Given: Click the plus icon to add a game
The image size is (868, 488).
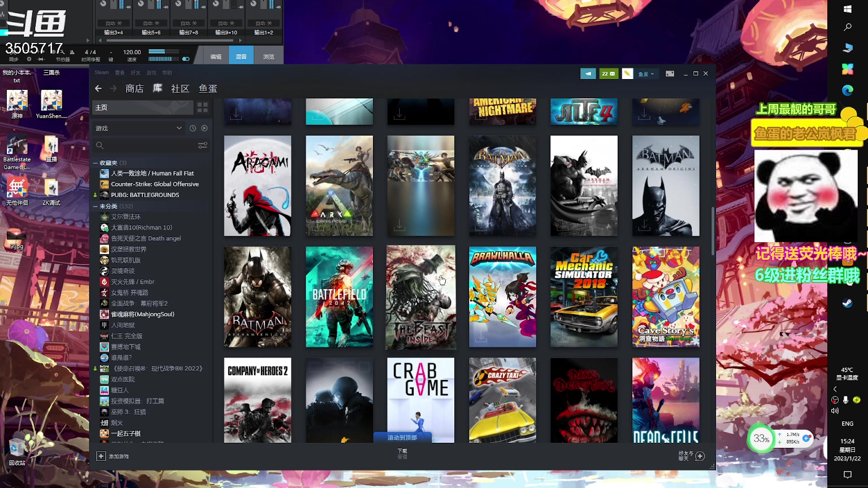Looking at the screenshot, I should click(x=101, y=456).
